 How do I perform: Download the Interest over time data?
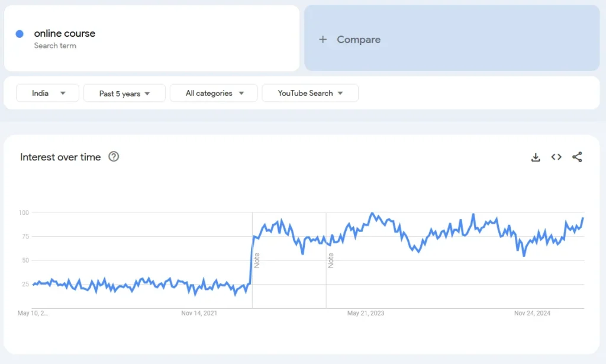536,157
